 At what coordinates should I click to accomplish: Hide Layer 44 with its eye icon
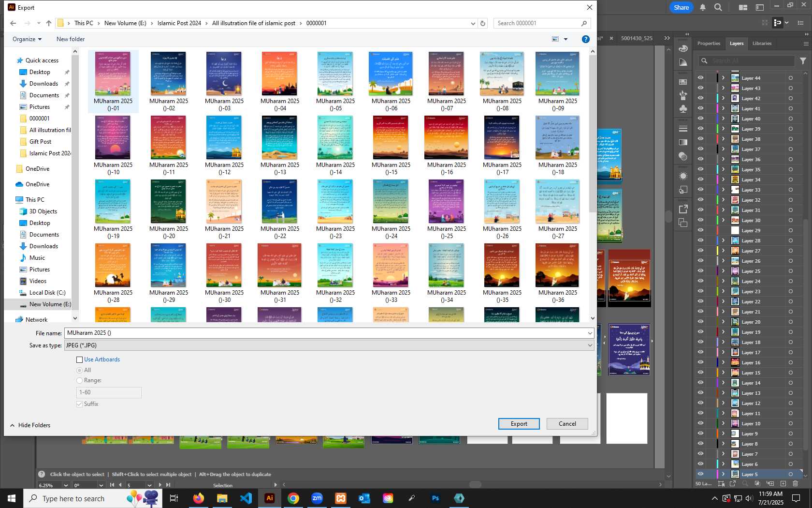pos(700,78)
